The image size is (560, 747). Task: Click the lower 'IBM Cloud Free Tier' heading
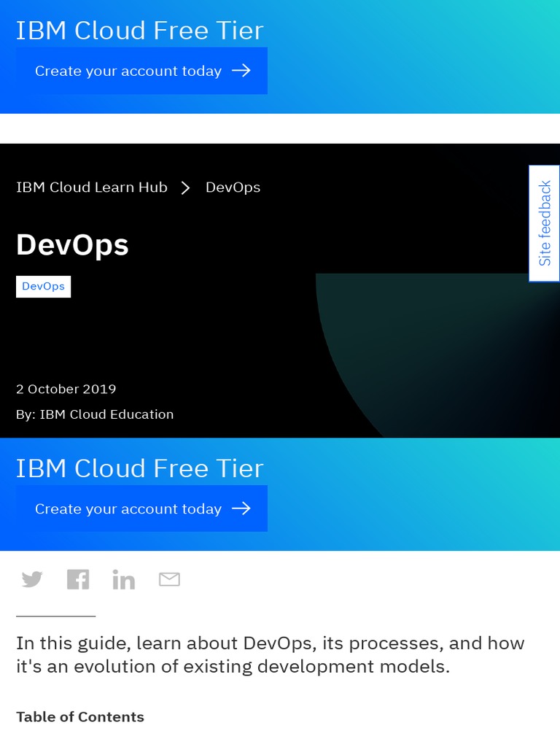point(139,468)
